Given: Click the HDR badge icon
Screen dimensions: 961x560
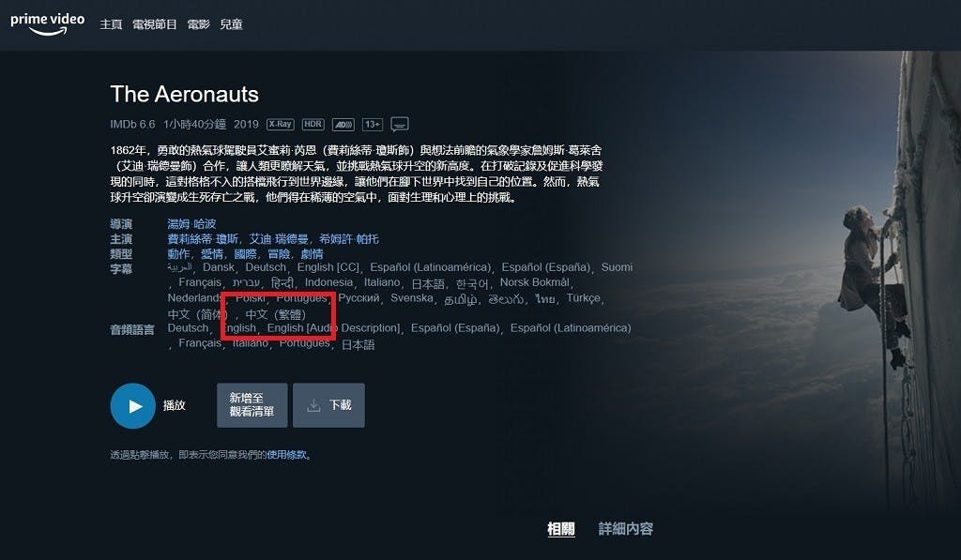Looking at the screenshot, I should (313, 125).
